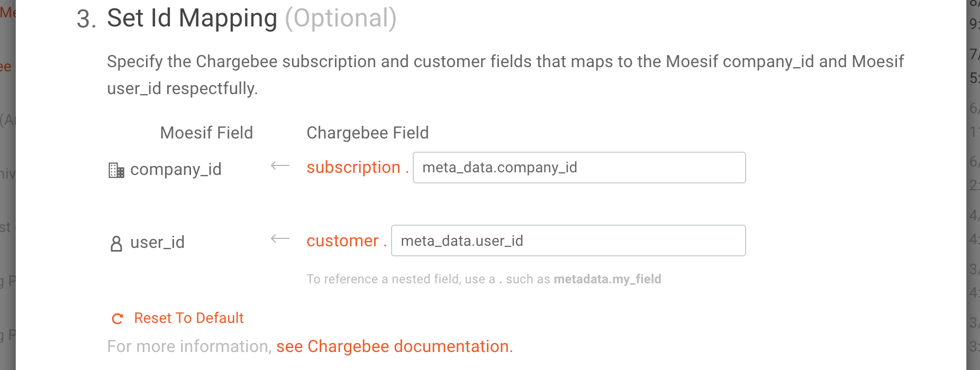Focus the meta_data.company_id input field
Screen dimensions: 980x370
click(x=579, y=168)
